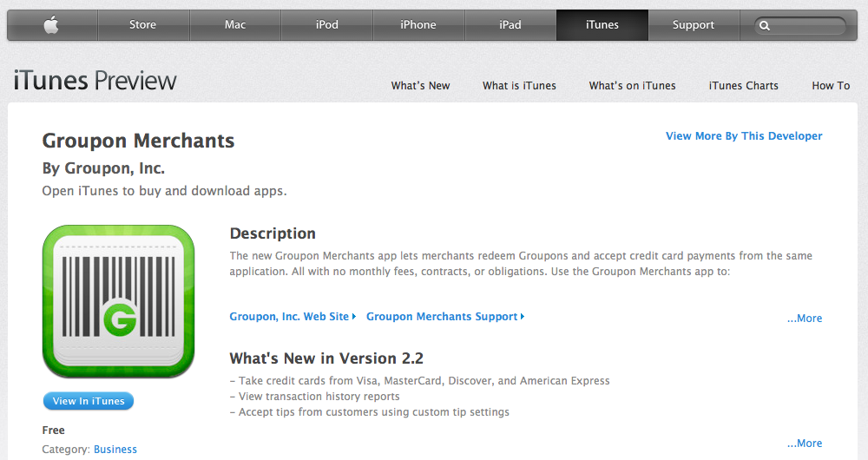Screen dimensions: 868x460
Task: Expand What's New section via More
Action: tap(805, 444)
